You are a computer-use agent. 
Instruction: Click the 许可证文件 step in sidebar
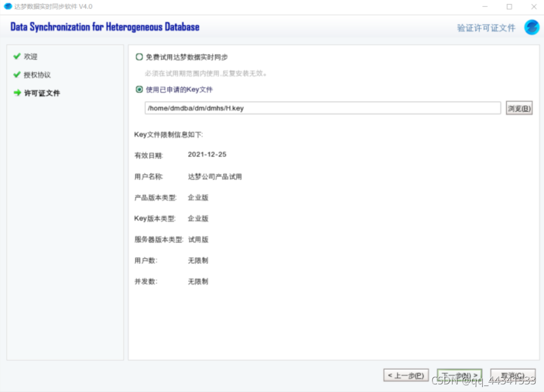pos(42,93)
